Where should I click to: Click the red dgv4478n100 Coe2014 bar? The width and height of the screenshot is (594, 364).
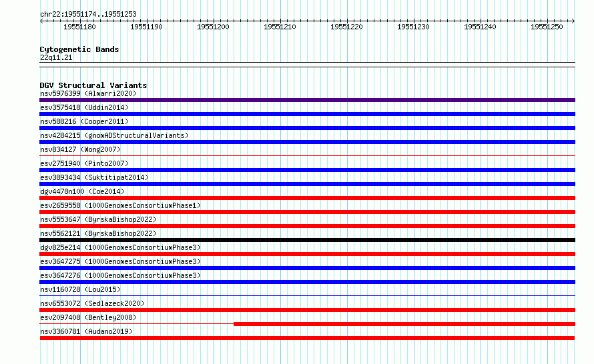tap(307, 198)
